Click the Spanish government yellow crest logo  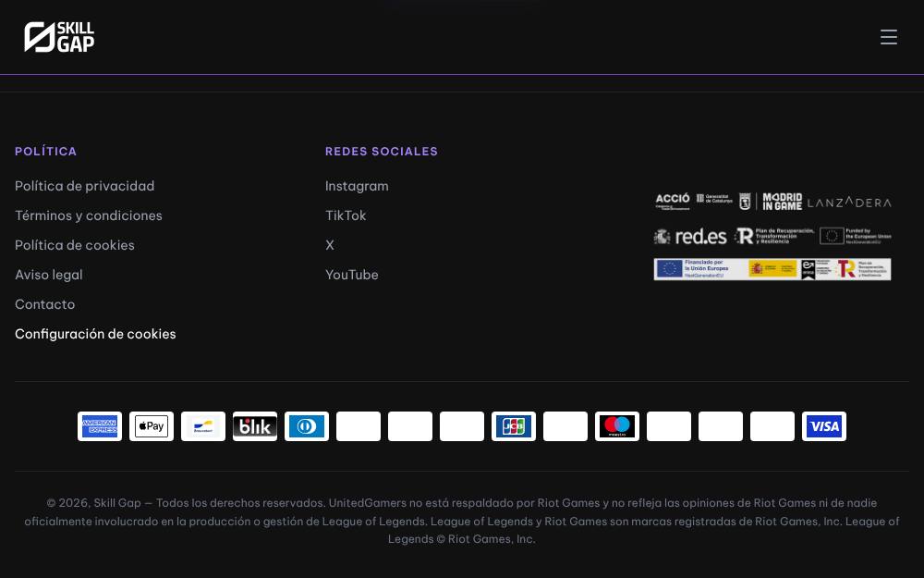coord(772,269)
